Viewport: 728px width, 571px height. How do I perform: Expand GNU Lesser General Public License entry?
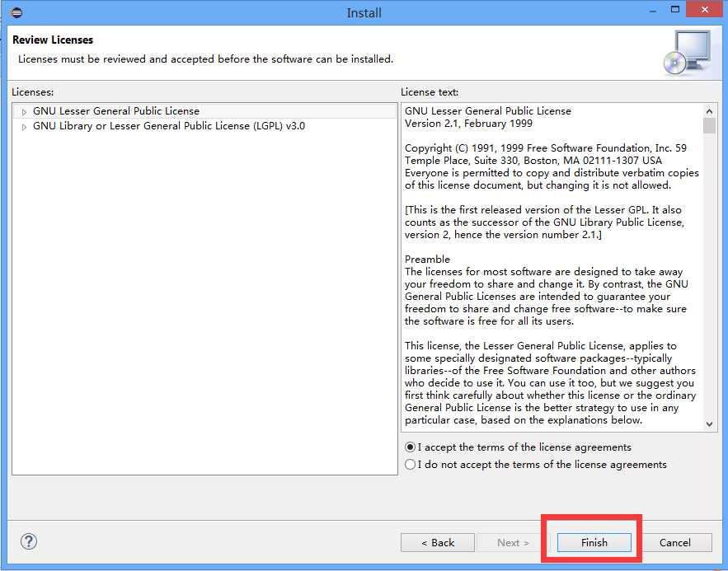(x=24, y=112)
